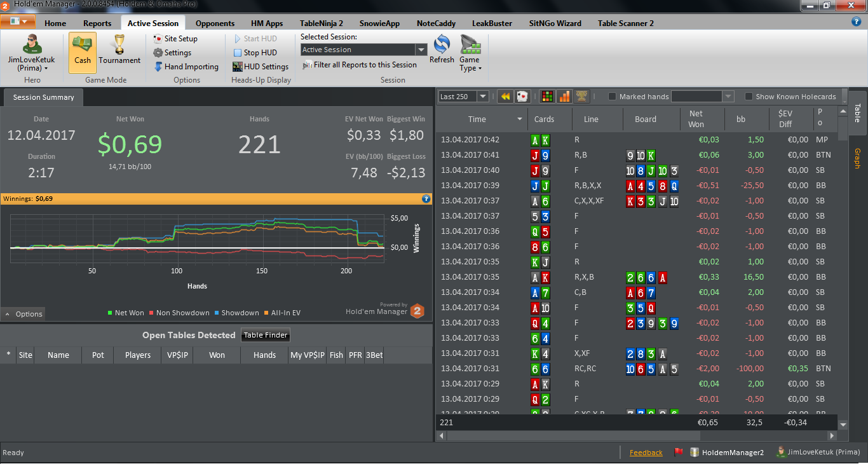The image size is (868, 464).
Task: Open the Settings gear option
Action: click(x=172, y=53)
